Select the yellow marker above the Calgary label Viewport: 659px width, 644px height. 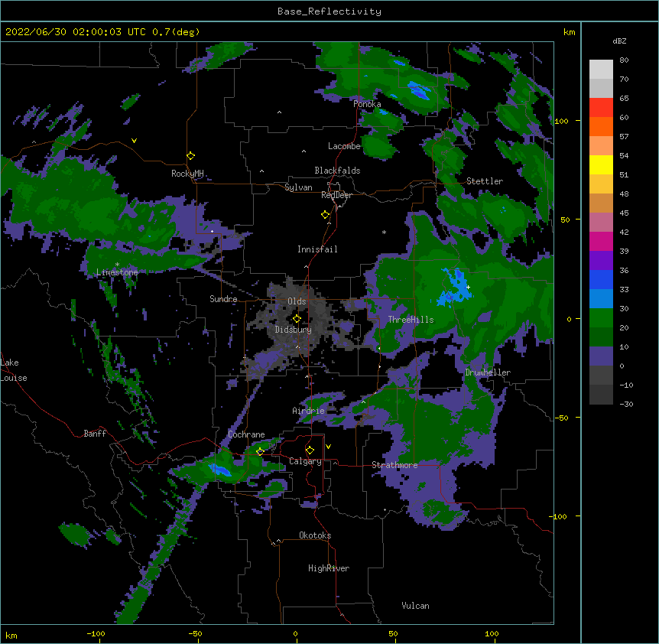(310, 450)
